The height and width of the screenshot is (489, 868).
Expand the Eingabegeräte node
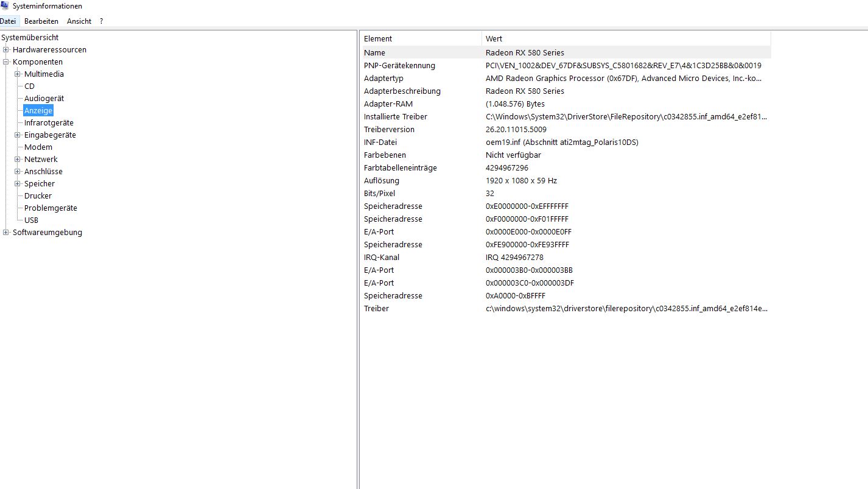(x=18, y=135)
